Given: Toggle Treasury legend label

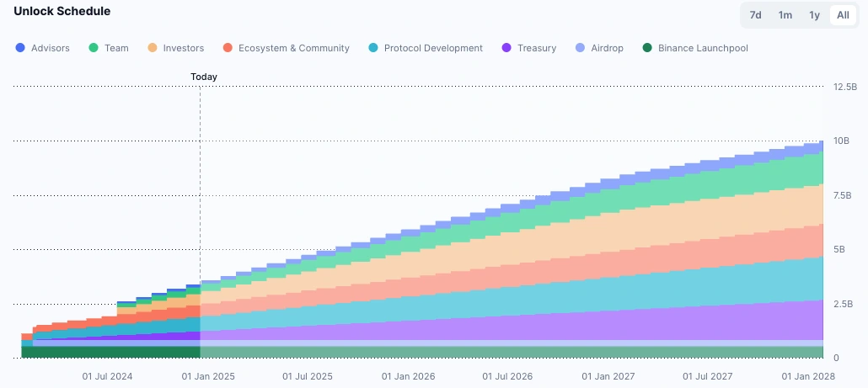Looking at the screenshot, I should click(538, 48).
